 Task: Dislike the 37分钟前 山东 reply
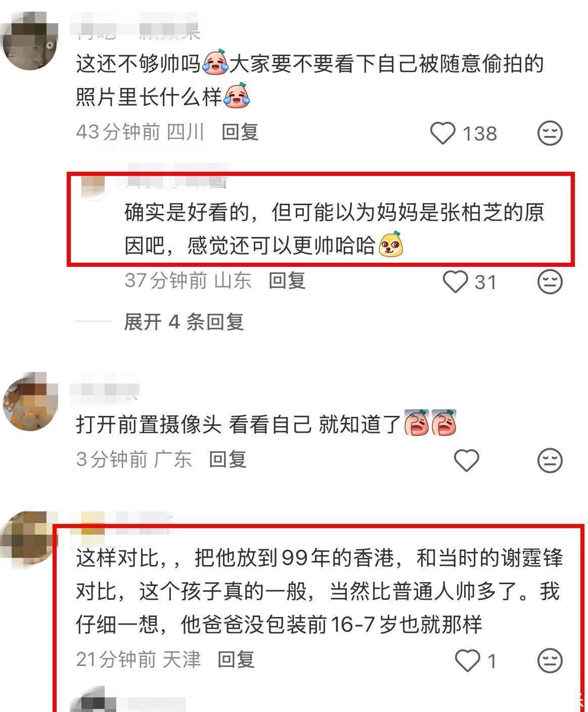click(550, 281)
